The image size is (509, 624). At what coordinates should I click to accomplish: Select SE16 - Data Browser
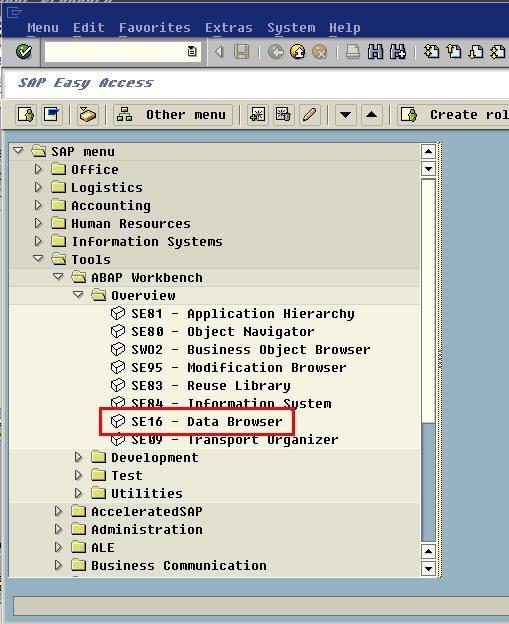pos(197,421)
